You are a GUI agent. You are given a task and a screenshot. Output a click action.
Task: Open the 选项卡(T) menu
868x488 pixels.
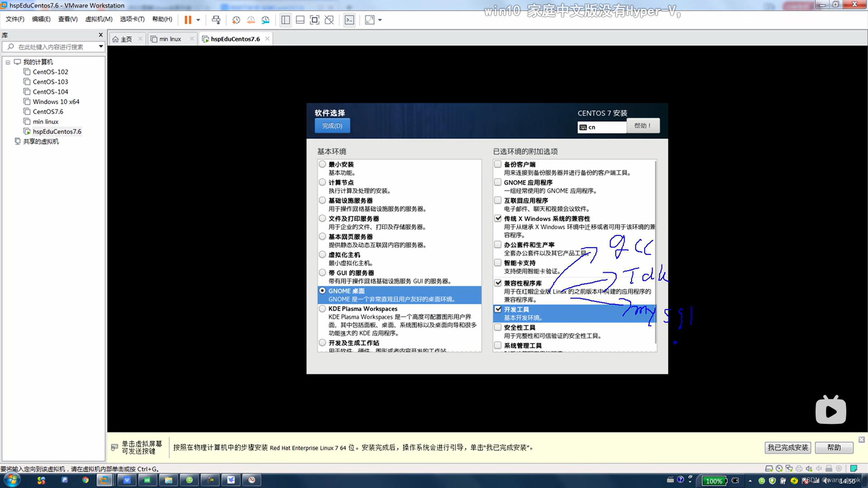click(132, 19)
